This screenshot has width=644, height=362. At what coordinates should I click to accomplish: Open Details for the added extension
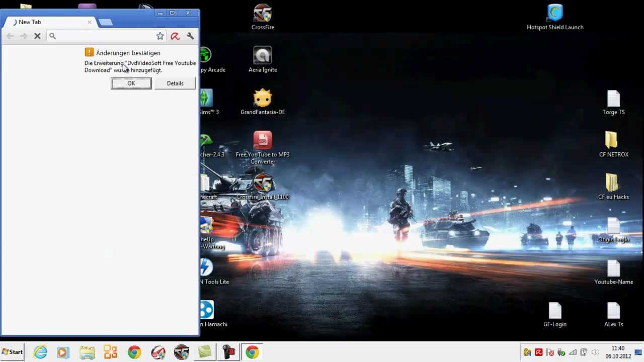(x=175, y=83)
